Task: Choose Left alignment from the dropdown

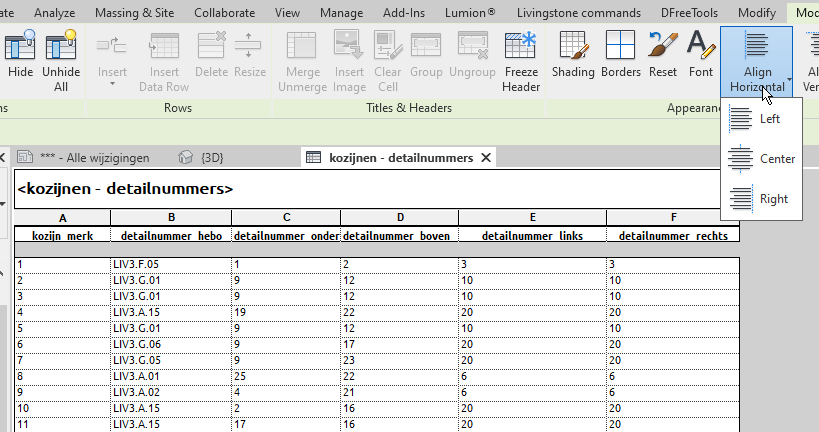Action: (756, 119)
